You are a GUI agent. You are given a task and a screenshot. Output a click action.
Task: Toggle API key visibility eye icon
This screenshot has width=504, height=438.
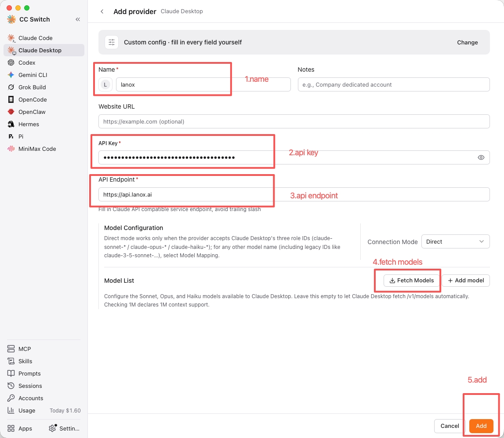[481, 157]
